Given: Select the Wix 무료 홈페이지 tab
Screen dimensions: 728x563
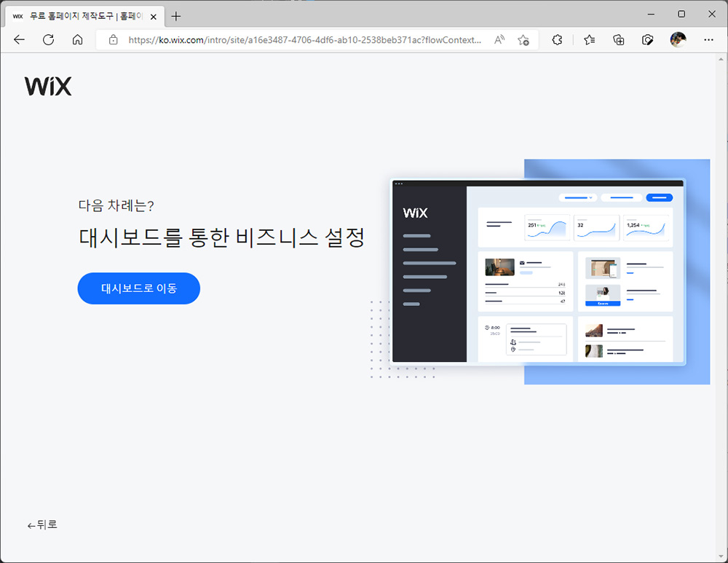Looking at the screenshot, I should (x=85, y=16).
